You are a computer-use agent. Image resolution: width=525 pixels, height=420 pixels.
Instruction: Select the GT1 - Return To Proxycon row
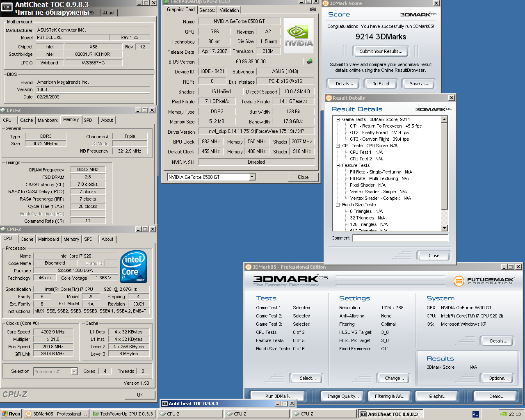coord(386,126)
